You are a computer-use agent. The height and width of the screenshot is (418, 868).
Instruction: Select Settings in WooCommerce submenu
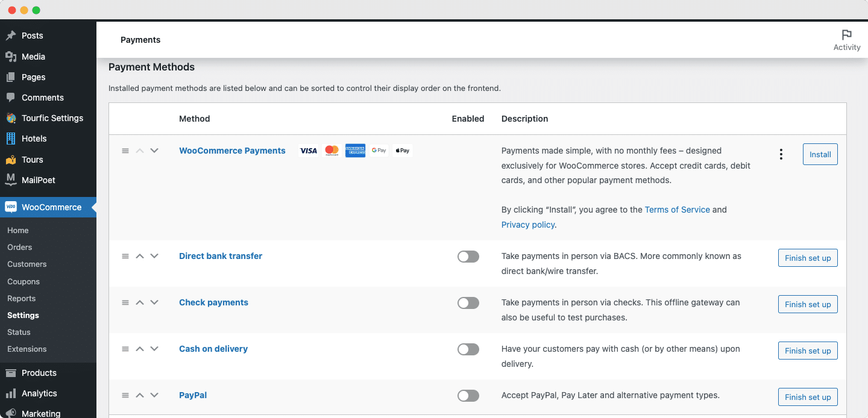[23, 316]
